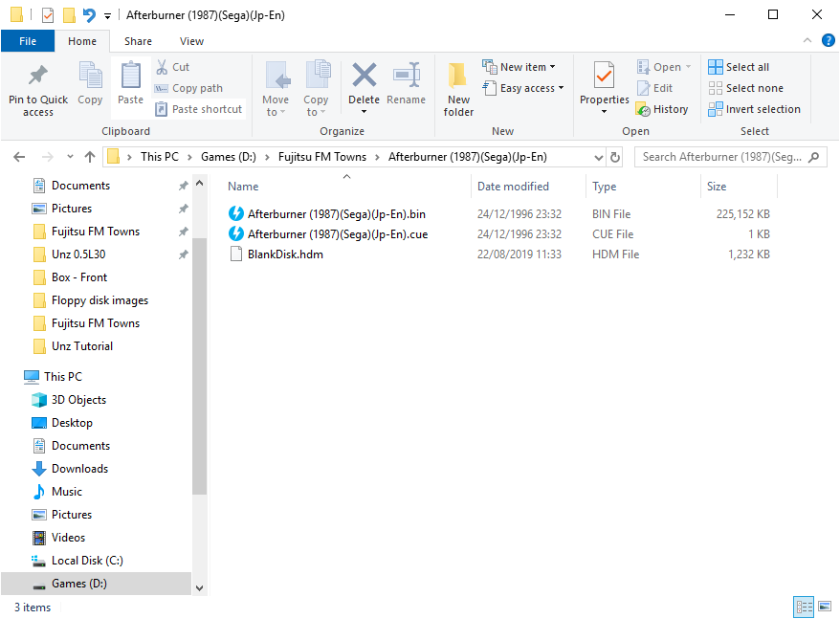
Task: Collapse the ribbon with the chevron
Action: pyautogui.click(x=807, y=41)
